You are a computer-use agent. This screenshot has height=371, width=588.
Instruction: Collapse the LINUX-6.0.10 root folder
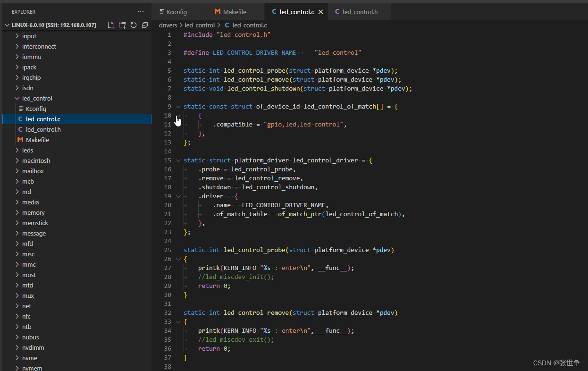[7, 25]
